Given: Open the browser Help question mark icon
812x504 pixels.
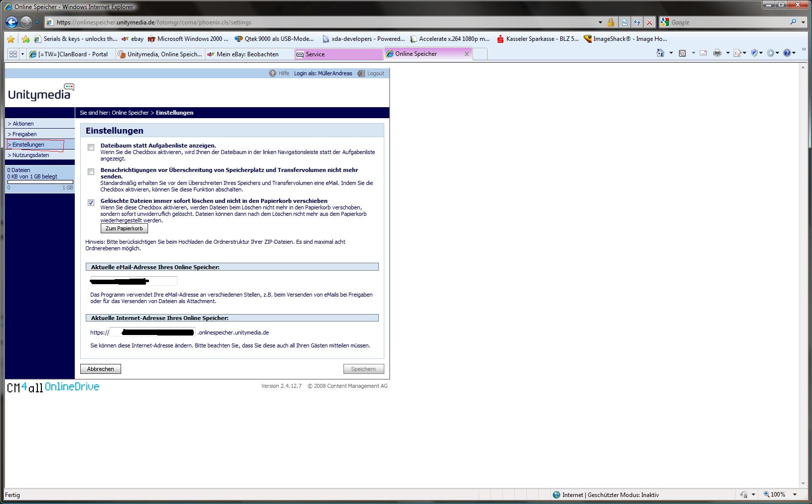Looking at the screenshot, I should coord(789,53).
